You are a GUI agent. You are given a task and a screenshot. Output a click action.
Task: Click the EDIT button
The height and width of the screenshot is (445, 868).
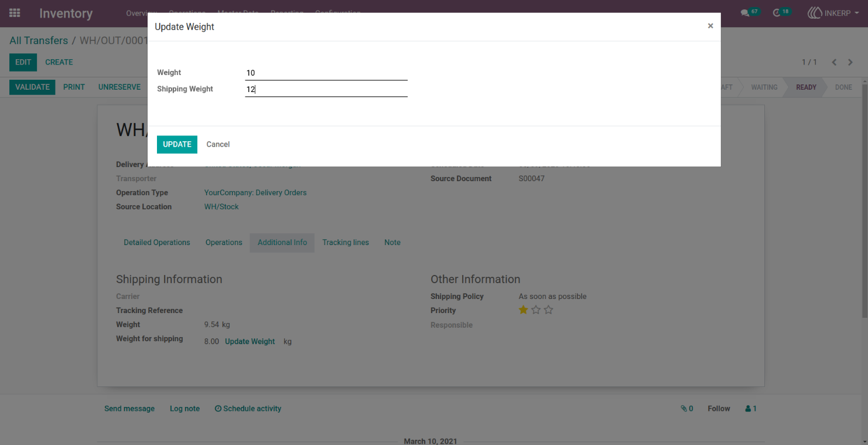(23, 62)
